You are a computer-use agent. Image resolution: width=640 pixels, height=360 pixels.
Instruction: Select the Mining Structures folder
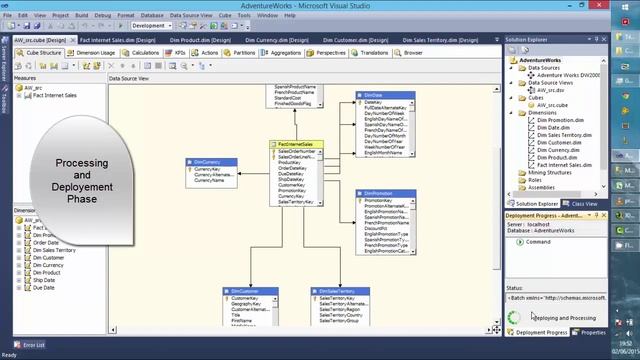(550, 173)
